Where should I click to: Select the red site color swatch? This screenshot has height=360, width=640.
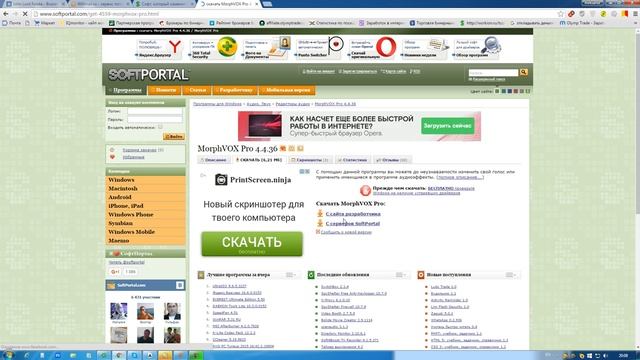516,91
